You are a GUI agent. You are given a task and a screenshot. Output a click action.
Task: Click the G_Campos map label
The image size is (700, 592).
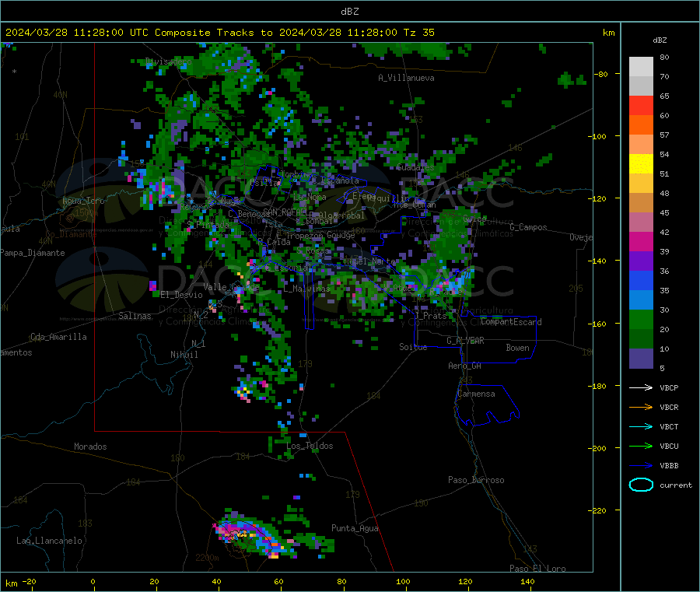(x=529, y=227)
